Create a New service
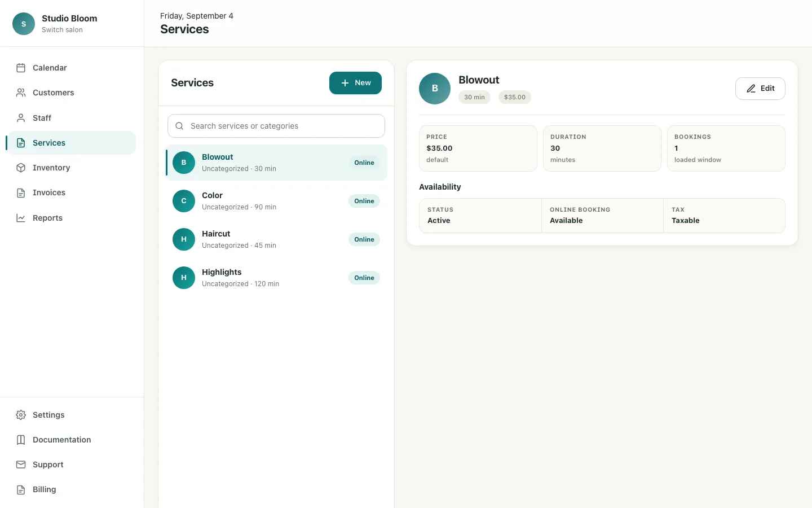812x508 pixels. (x=355, y=83)
